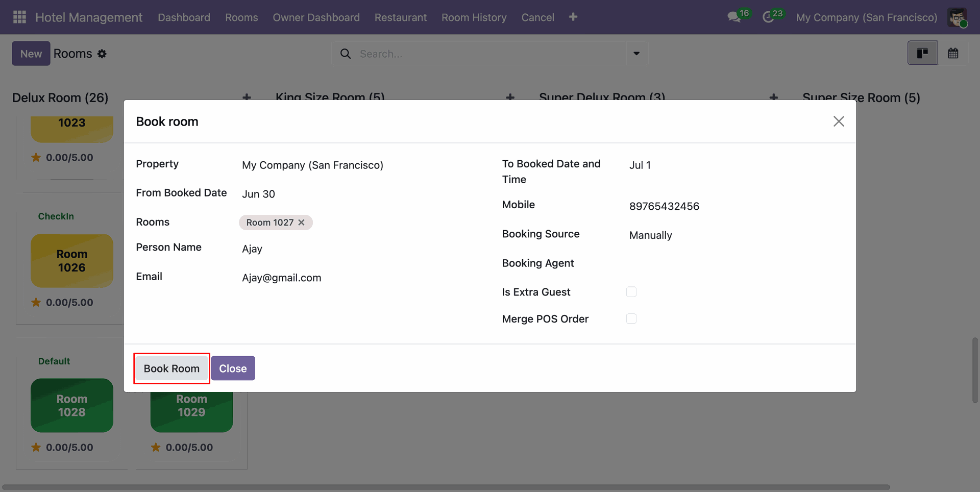Click the star rating icon under Room 1026
Screen dimensions: 980x492
pos(36,302)
